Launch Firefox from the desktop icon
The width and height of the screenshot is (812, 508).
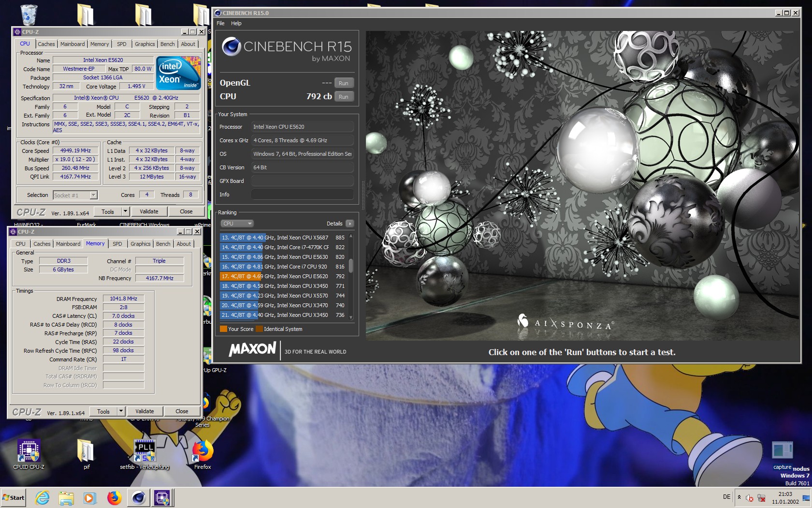tap(203, 454)
